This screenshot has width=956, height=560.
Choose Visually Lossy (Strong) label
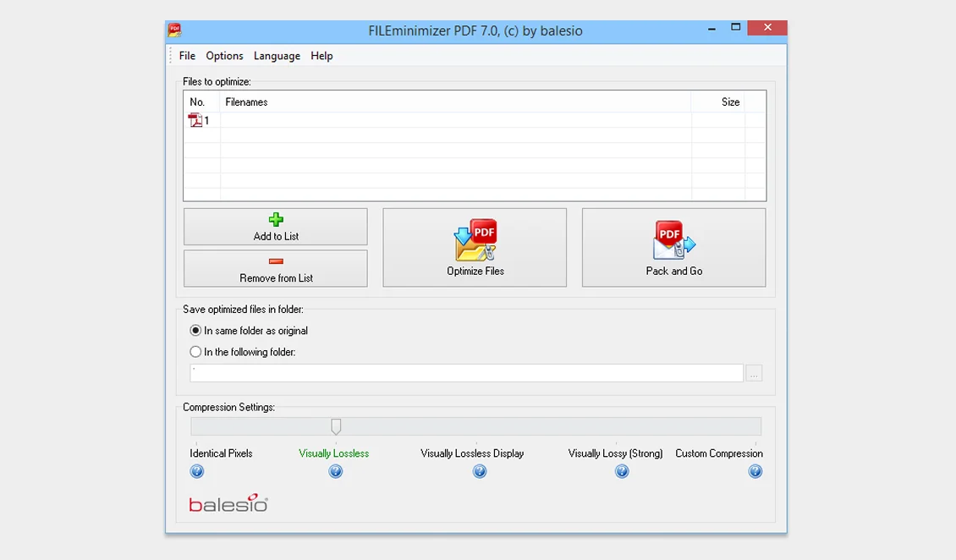[x=615, y=453]
